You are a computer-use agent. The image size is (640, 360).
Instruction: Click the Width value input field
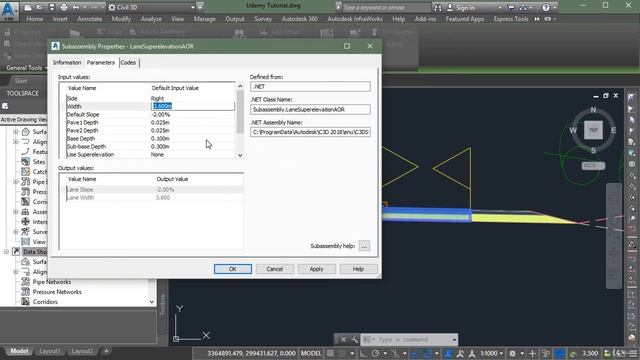193,106
